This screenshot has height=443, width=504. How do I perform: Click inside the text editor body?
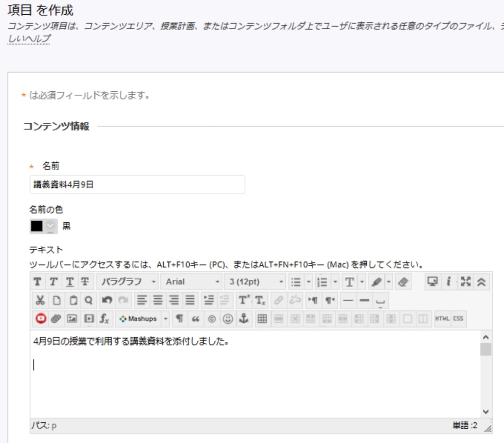point(255,374)
